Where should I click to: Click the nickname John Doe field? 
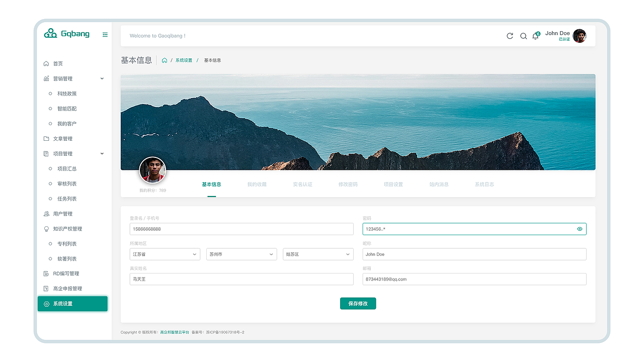coord(474,254)
